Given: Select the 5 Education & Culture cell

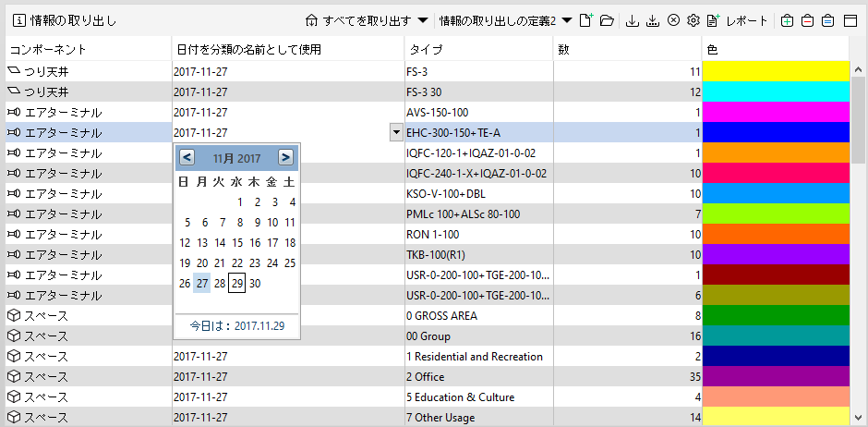Looking at the screenshot, I should tap(479, 397).
